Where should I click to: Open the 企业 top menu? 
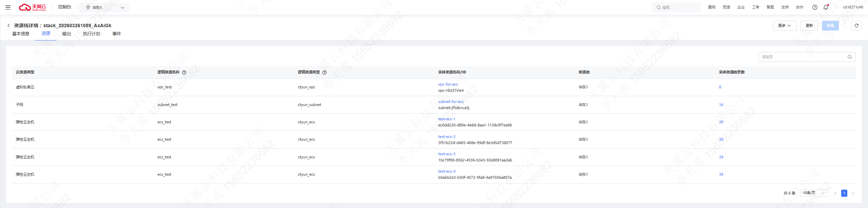[741, 7]
